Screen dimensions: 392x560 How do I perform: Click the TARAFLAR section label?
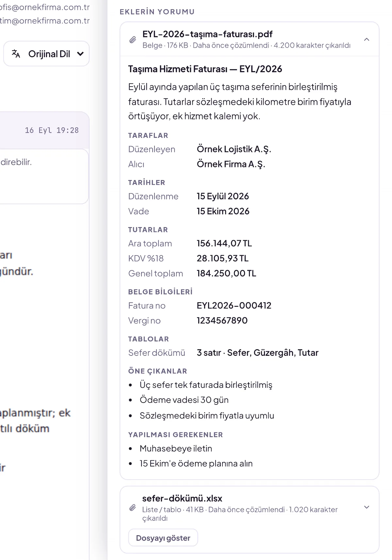click(x=148, y=135)
